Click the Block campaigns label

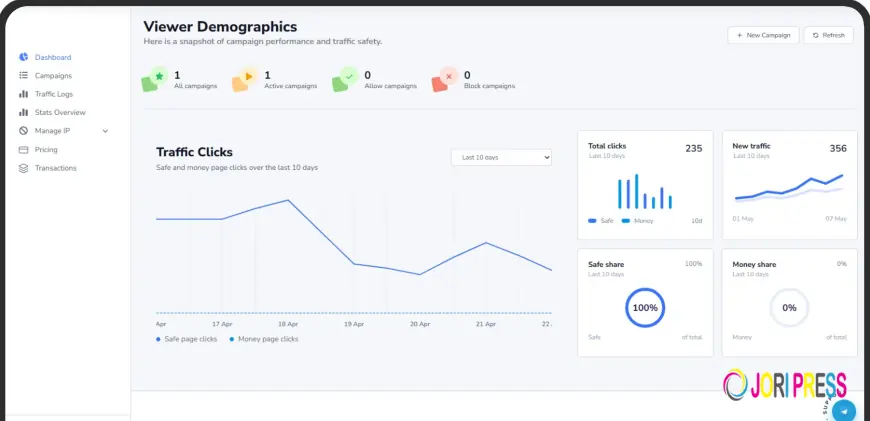[489, 87]
